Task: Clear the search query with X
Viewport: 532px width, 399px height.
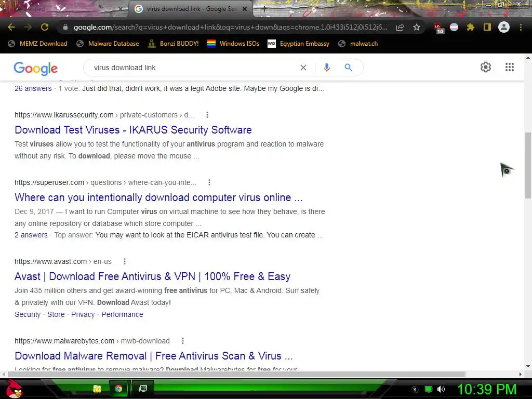Action: [303, 68]
